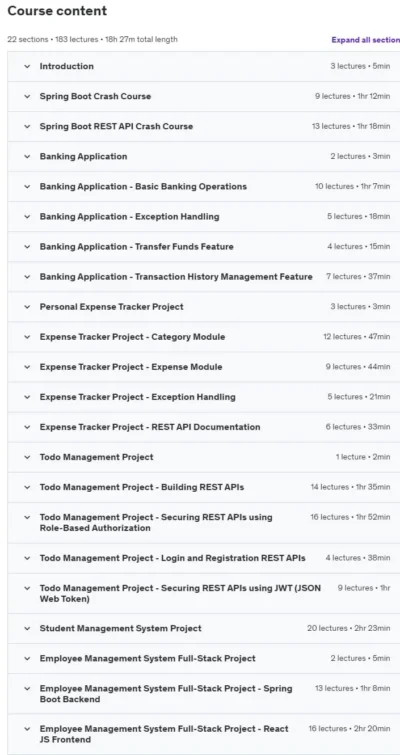Expand Personal Expense Tracker Project chevron
This screenshot has width=400, height=755.
[x=27, y=307]
